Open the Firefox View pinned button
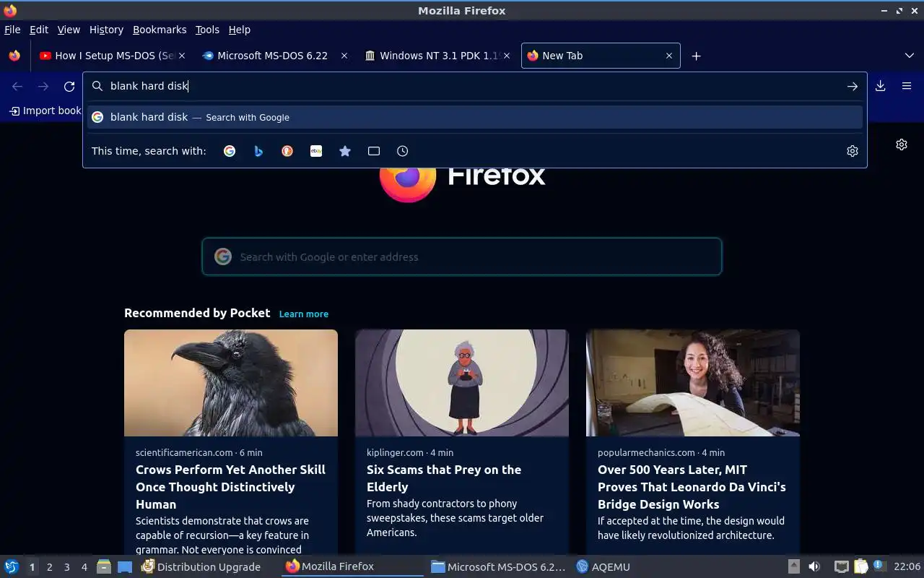Image resolution: width=924 pixels, height=578 pixels. pyautogui.click(x=14, y=56)
